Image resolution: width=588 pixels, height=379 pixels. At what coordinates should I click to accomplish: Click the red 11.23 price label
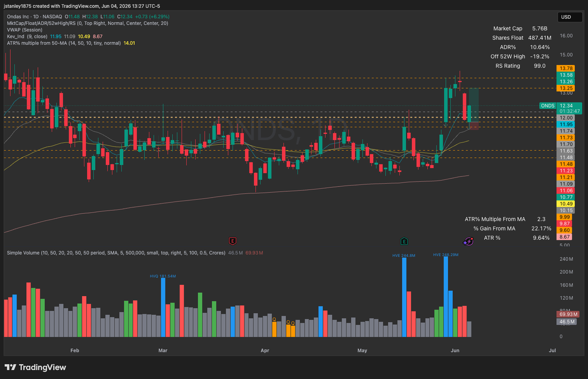click(566, 171)
